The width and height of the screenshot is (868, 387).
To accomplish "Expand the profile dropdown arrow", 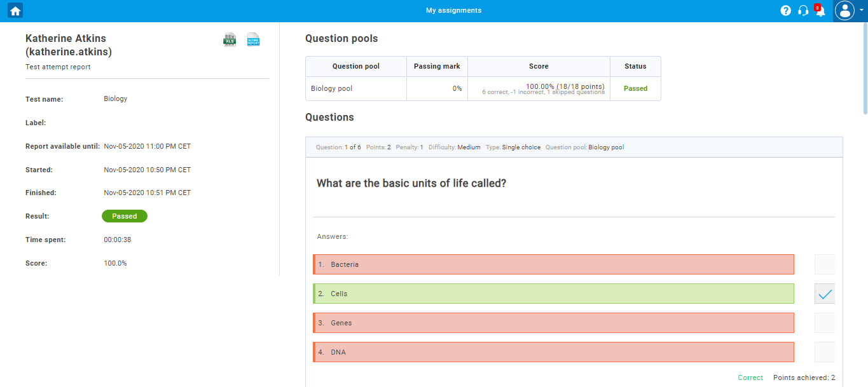I will tap(862, 10).
